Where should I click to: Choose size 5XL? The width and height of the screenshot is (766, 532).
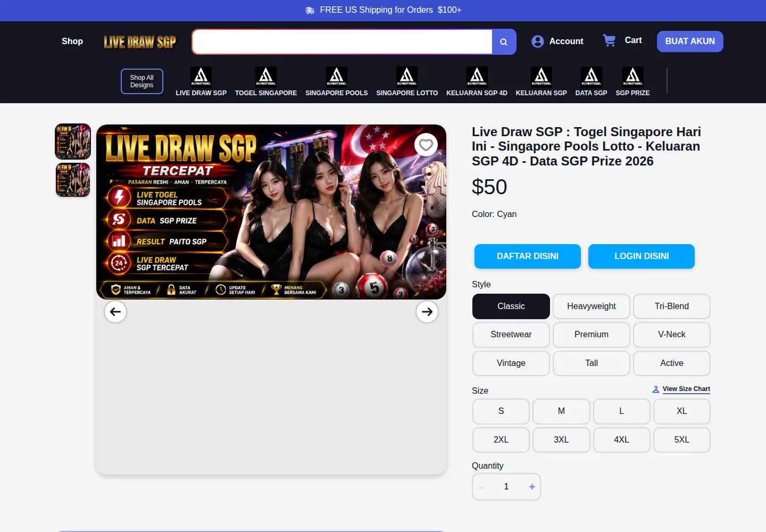tap(682, 440)
